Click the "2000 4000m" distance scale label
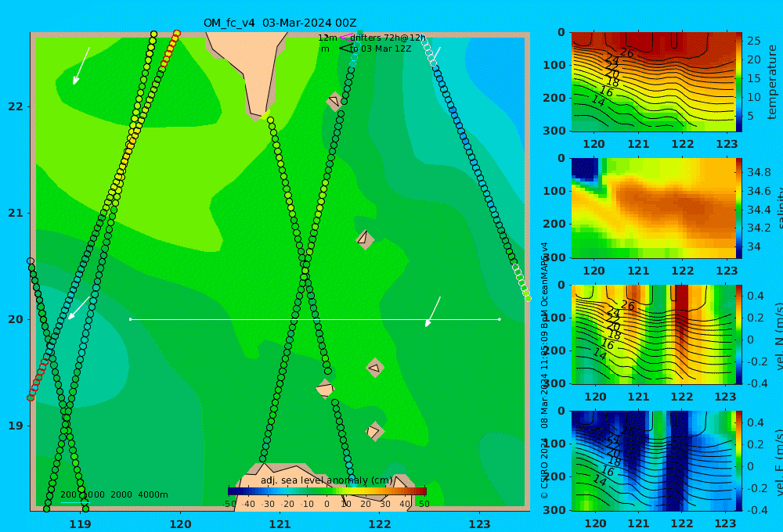This screenshot has width=783, height=532. 139,494
